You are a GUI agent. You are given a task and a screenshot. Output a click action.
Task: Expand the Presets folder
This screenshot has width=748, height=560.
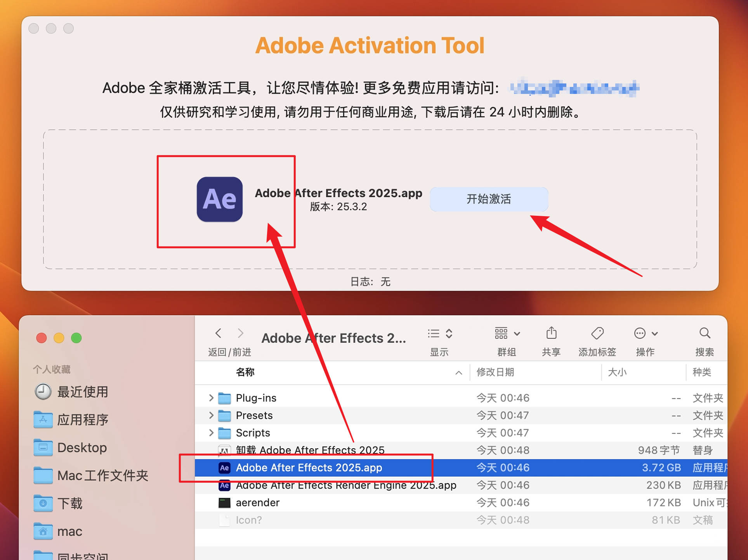211,415
